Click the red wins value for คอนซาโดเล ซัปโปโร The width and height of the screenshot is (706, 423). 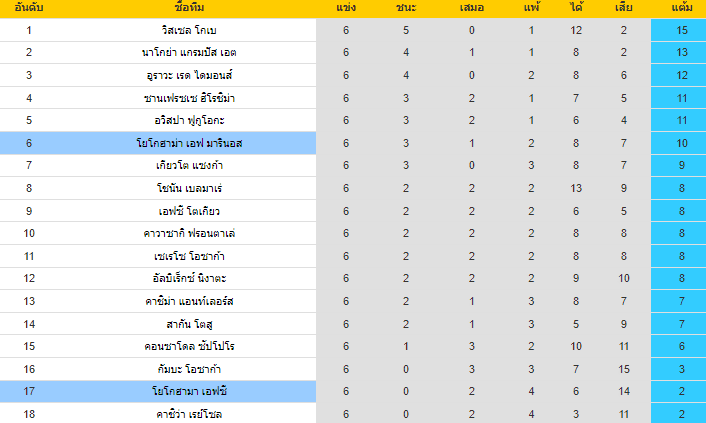pyautogui.click(x=406, y=346)
